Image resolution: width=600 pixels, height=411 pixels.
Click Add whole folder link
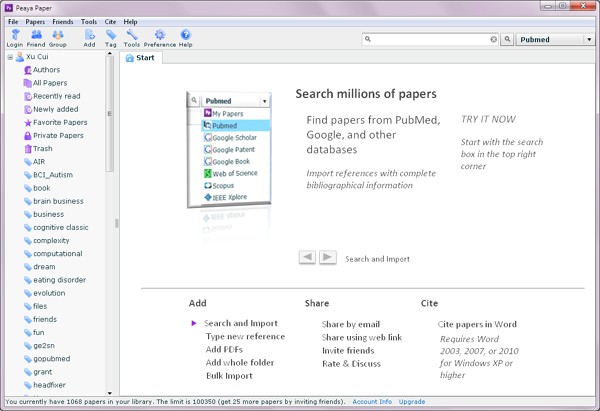pyautogui.click(x=240, y=362)
